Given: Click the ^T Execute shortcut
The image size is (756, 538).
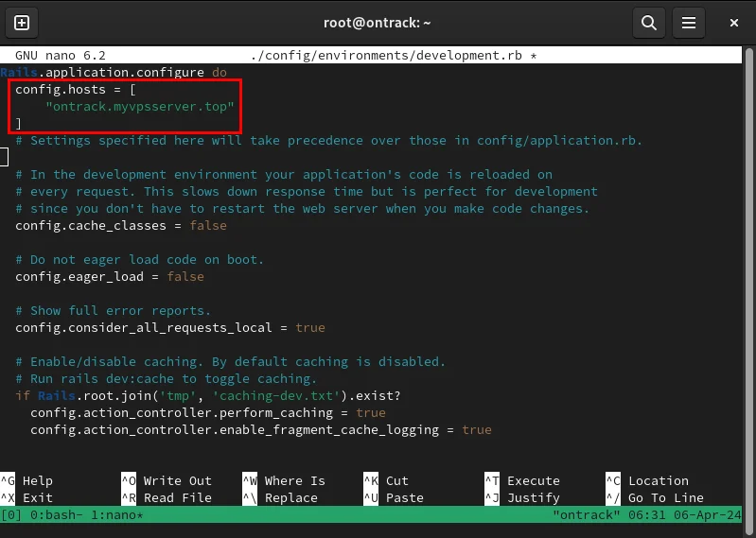Looking at the screenshot, I should click(x=522, y=480).
